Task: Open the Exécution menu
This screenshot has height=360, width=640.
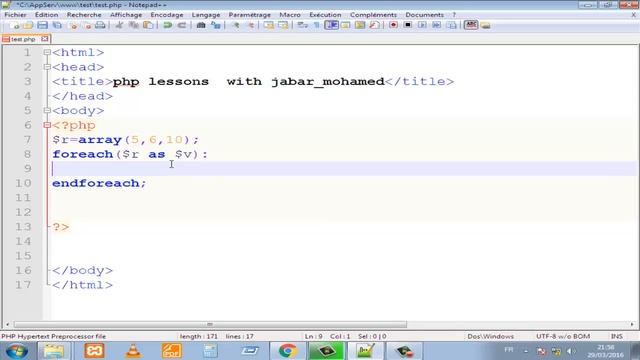Action: (325, 15)
